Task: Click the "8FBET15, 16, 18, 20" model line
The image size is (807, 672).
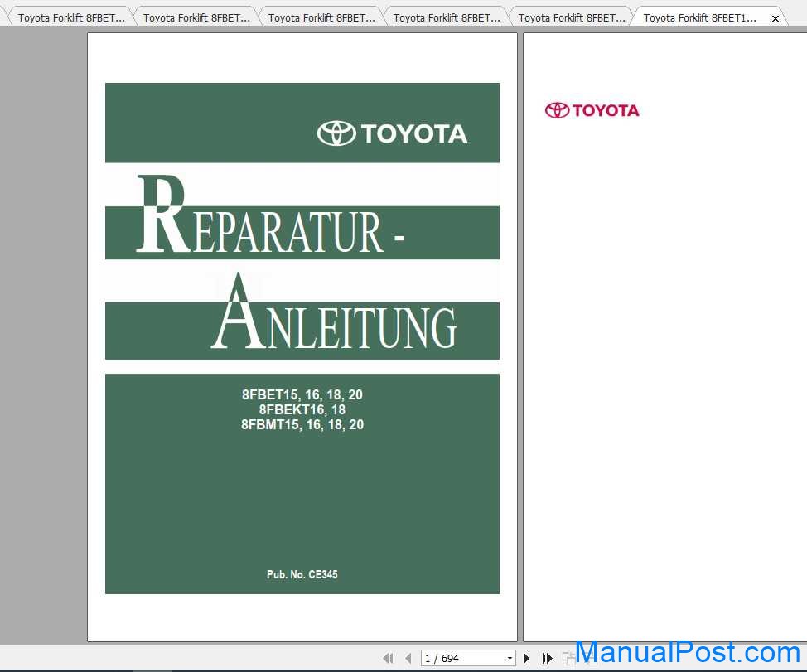Action: point(302,394)
